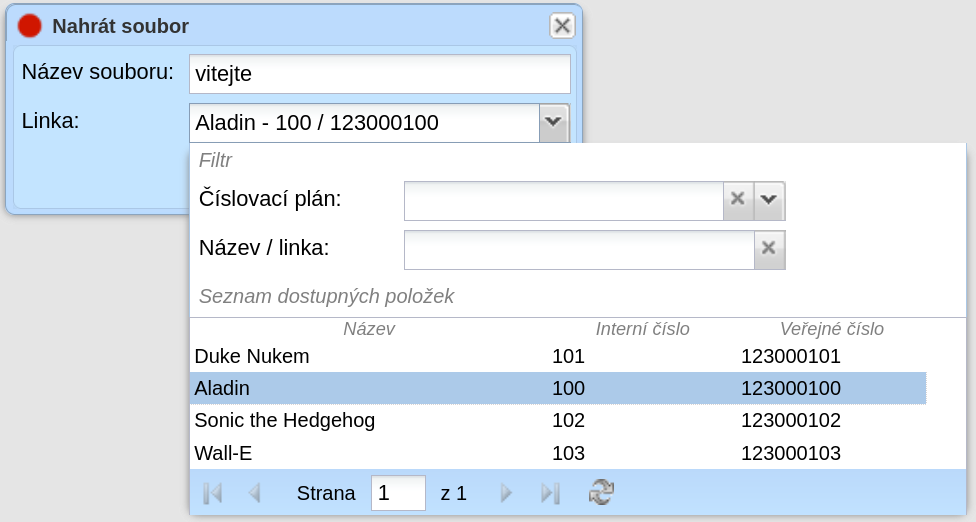Click public number 123000100 cell
This screenshot has width=976, height=522.
pos(791,388)
